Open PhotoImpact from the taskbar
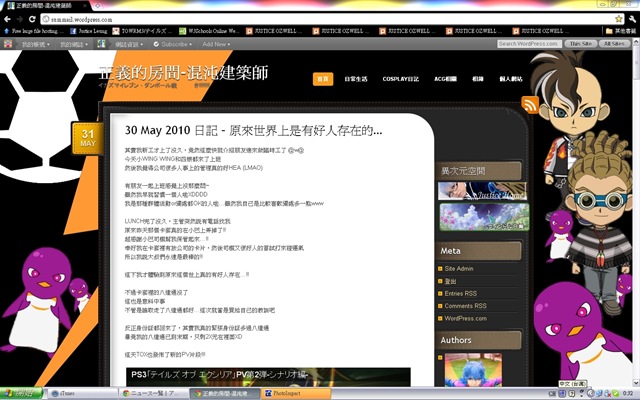 [289, 393]
